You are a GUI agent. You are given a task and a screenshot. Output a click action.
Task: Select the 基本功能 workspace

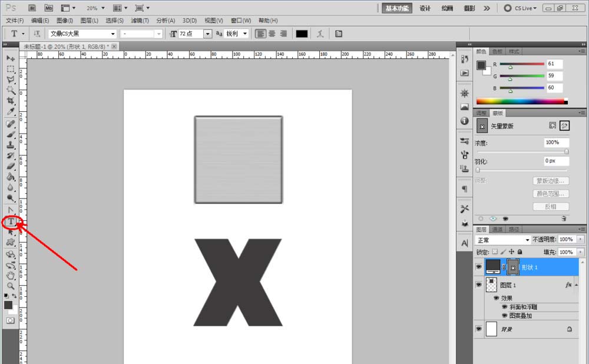[x=397, y=8]
